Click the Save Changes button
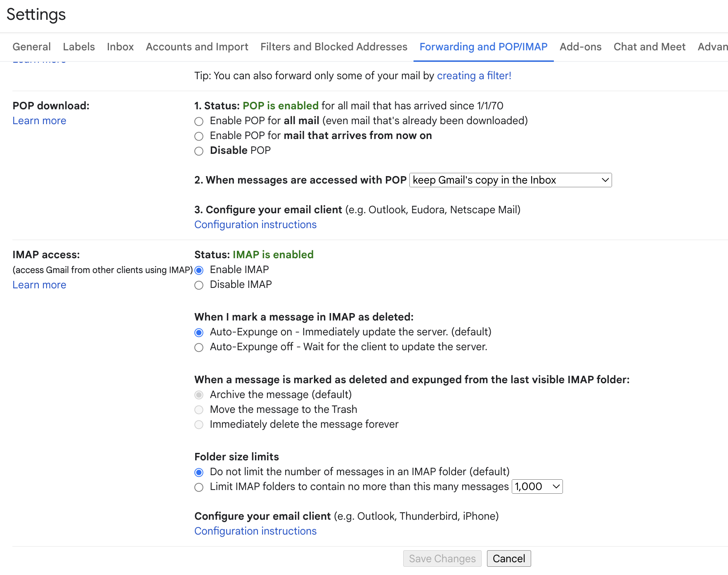The height and width of the screenshot is (575, 728). 442,559
